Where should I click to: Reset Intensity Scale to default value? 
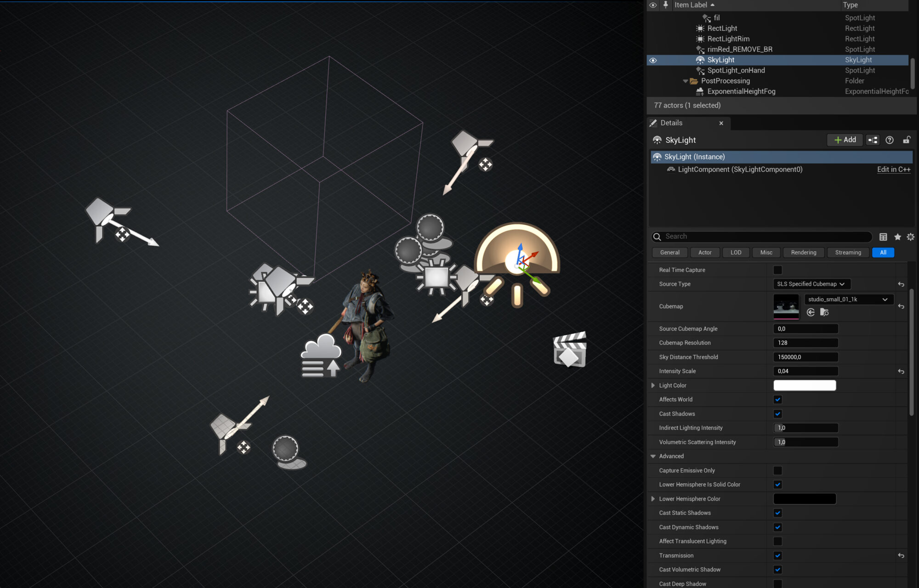(x=901, y=371)
